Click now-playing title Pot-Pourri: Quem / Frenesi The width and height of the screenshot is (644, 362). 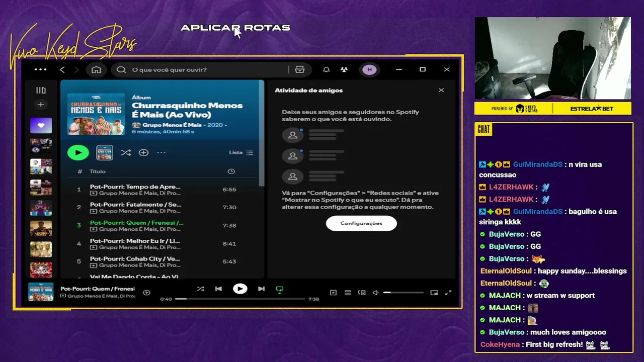(x=98, y=289)
